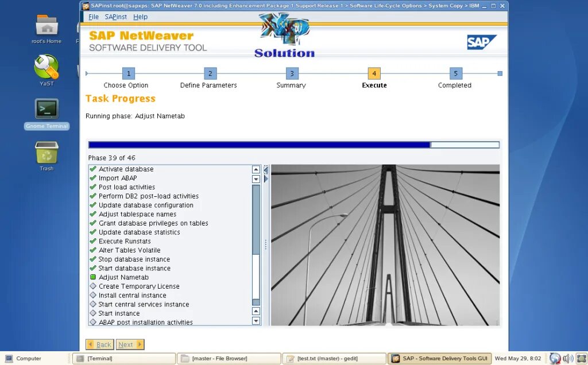Click pending diamond beside Start instance
The image size is (588, 365).
pyautogui.click(x=93, y=313)
